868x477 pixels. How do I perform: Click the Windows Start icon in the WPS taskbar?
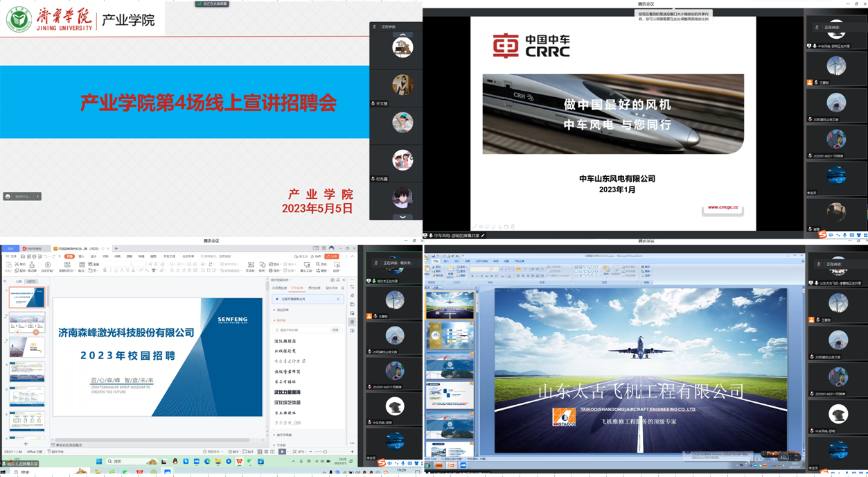coord(98,461)
